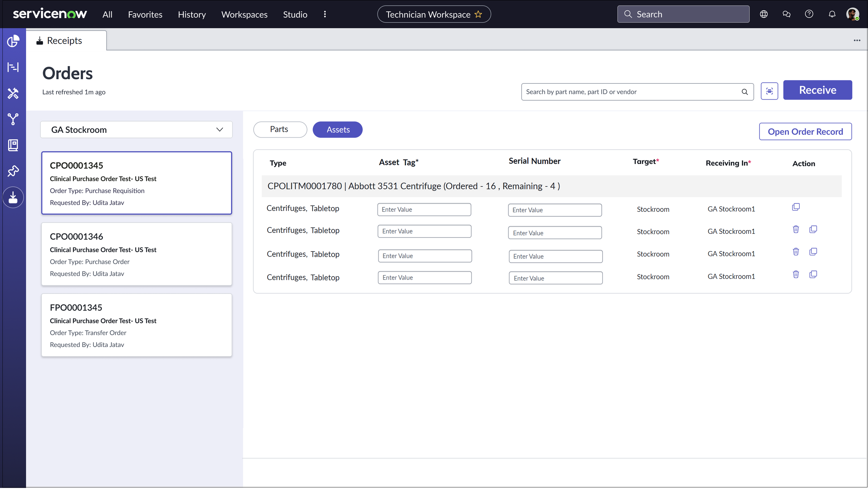Open the Receipts download icon in sidebar
The width and height of the screenshot is (868, 489).
click(13, 198)
